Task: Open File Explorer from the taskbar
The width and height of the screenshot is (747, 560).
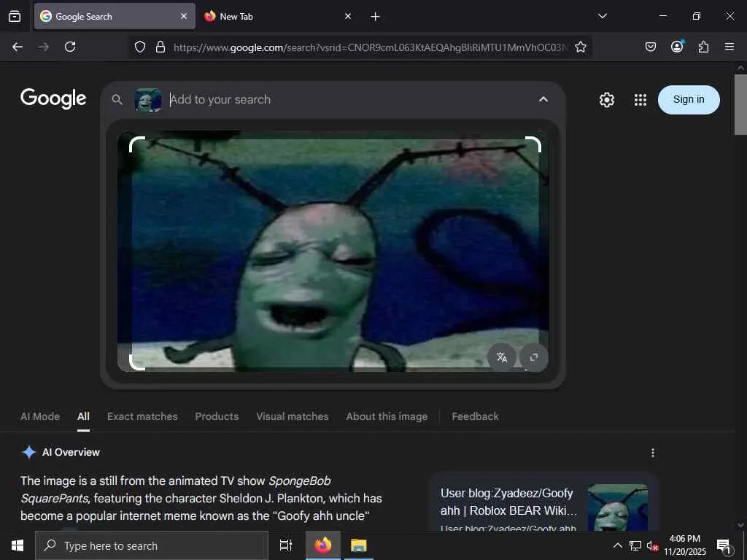Action: point(358,545)
